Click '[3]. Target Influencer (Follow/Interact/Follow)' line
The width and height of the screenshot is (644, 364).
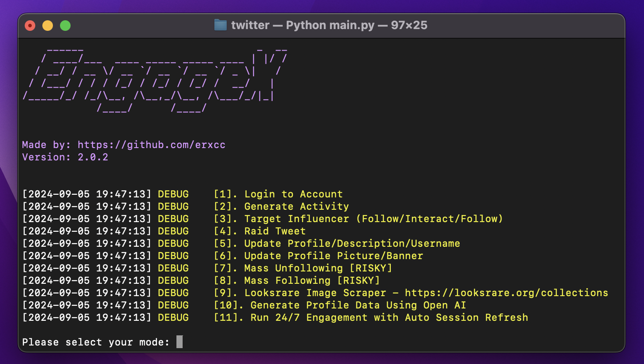(x=358, y=219)
